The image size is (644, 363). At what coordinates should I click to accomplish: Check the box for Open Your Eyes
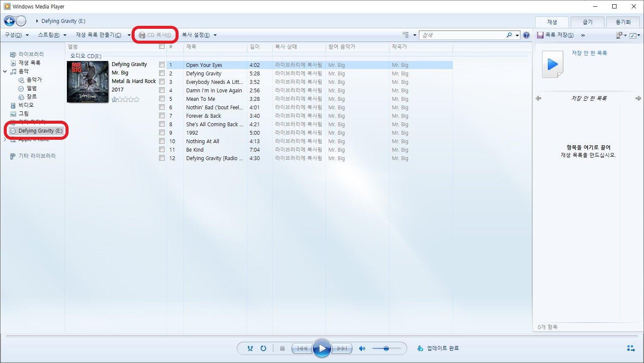pos(162,65)
